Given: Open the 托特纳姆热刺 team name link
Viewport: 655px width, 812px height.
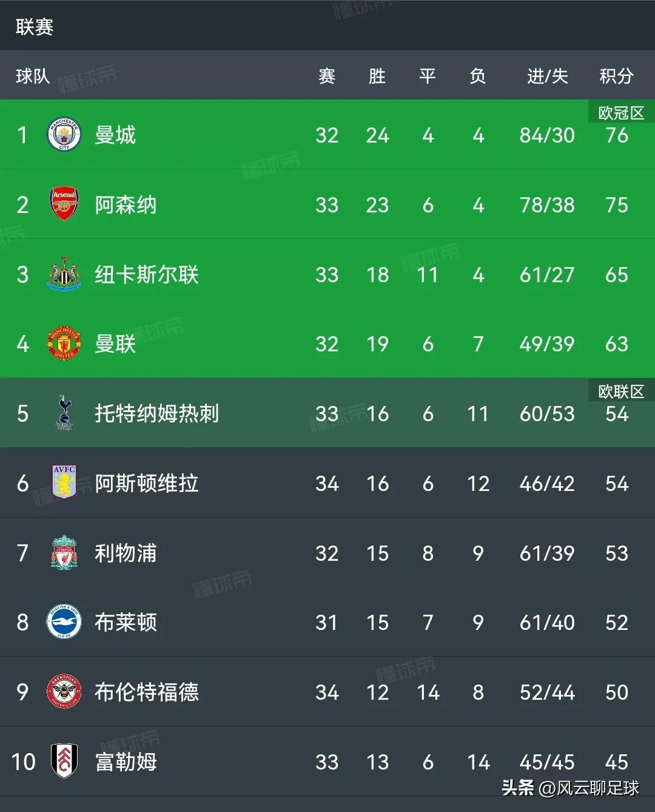Looking at the screenshot, I should pos(156,413).
